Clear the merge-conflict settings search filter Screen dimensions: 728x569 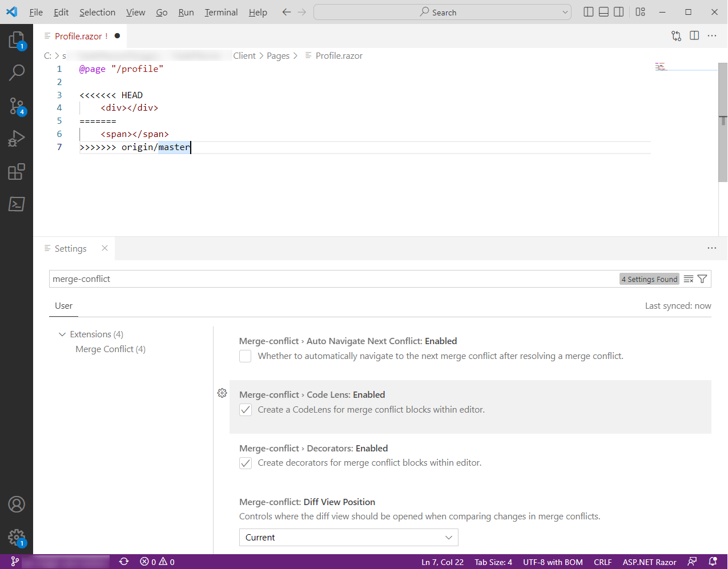(x=688, y=279)
